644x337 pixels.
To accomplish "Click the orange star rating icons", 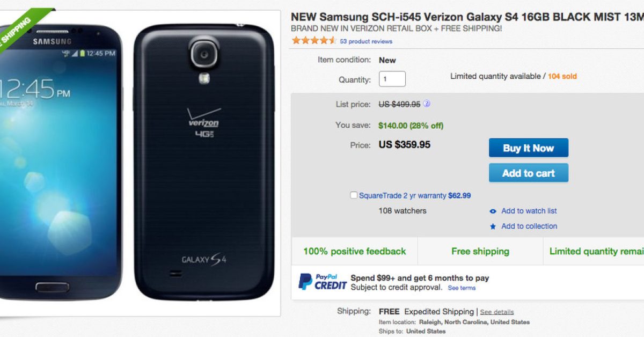I will pyautogui.click(x=313, y=41).
